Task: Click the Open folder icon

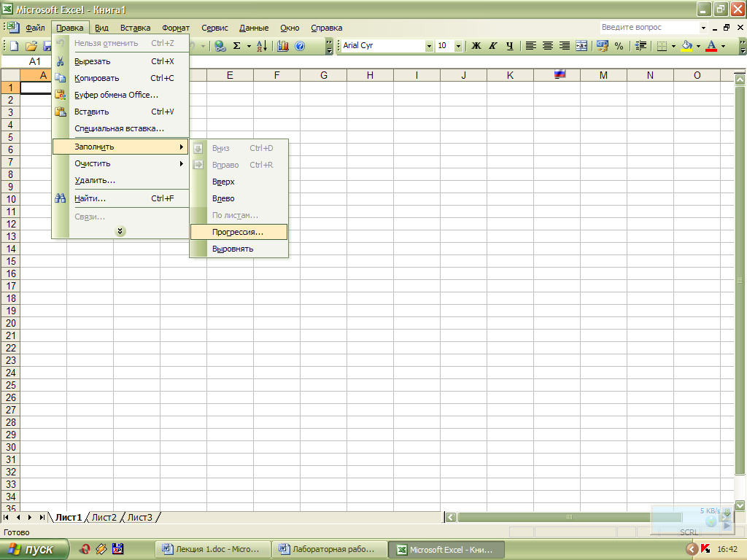Action: tap(31, 46)
